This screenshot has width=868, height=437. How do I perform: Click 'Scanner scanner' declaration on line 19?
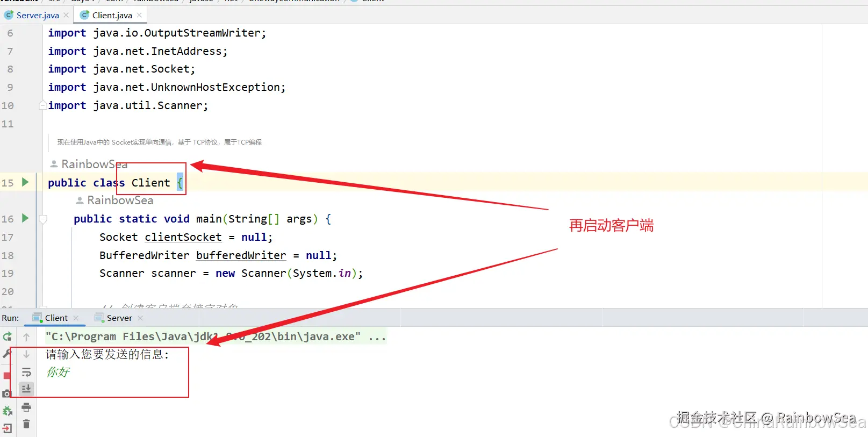tap(148, 273)
